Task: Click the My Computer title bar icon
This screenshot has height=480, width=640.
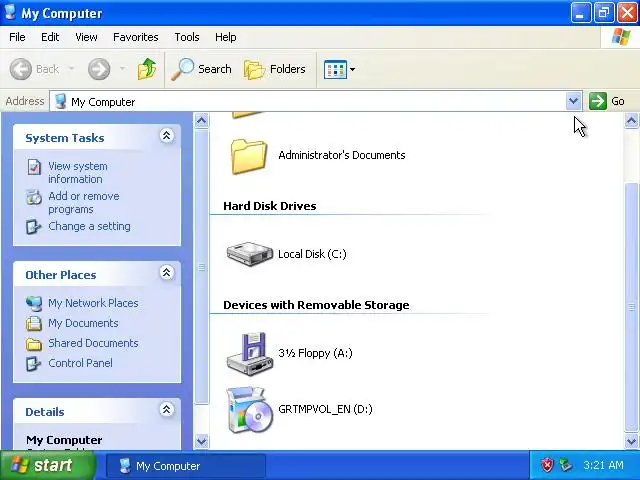Action: (10, 13)
